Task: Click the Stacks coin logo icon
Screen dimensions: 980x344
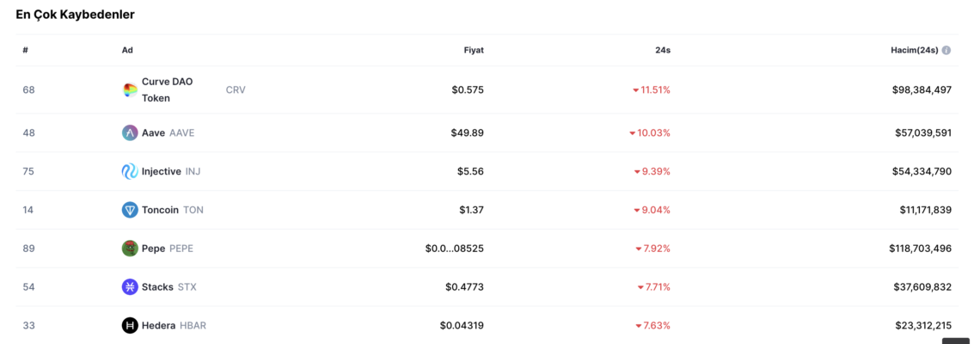Action: [130, 287]
